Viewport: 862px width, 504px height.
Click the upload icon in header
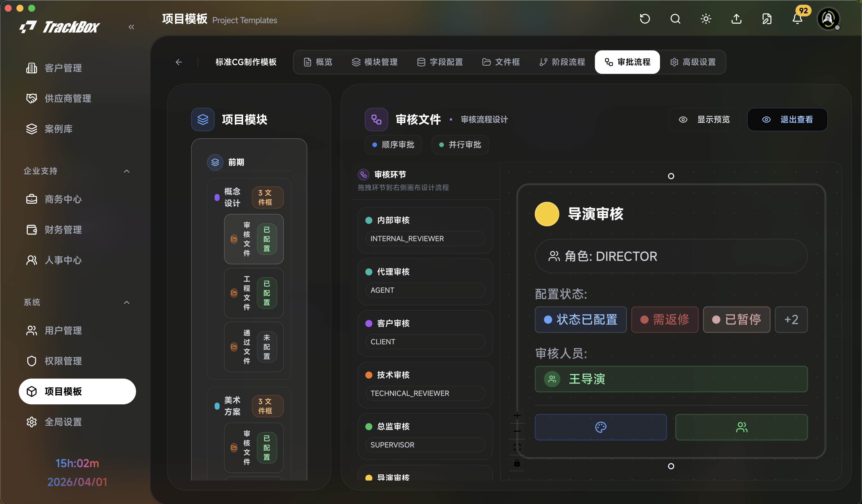click(737, 19)
